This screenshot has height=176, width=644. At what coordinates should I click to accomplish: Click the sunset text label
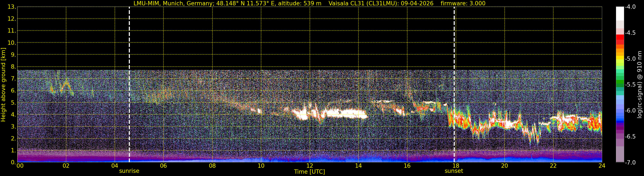454,171
